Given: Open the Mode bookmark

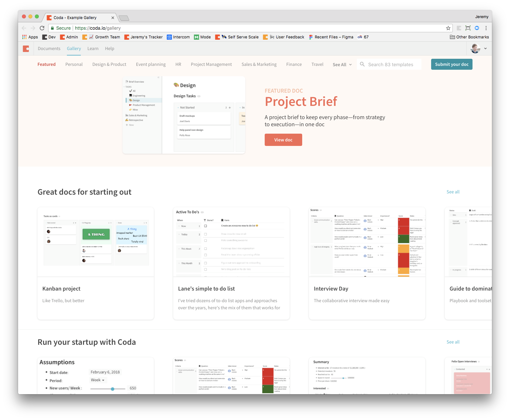Looking at the screenshot, I should [203, 37].
